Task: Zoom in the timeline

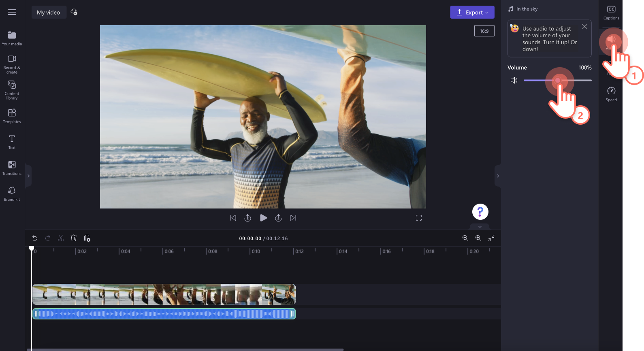Action: (478, 238)
